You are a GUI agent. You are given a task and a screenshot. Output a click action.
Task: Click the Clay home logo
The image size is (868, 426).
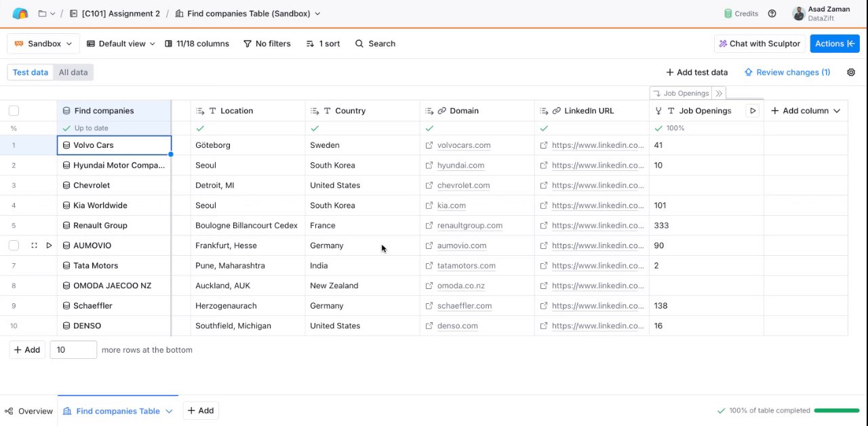click(x=20, y=14)
